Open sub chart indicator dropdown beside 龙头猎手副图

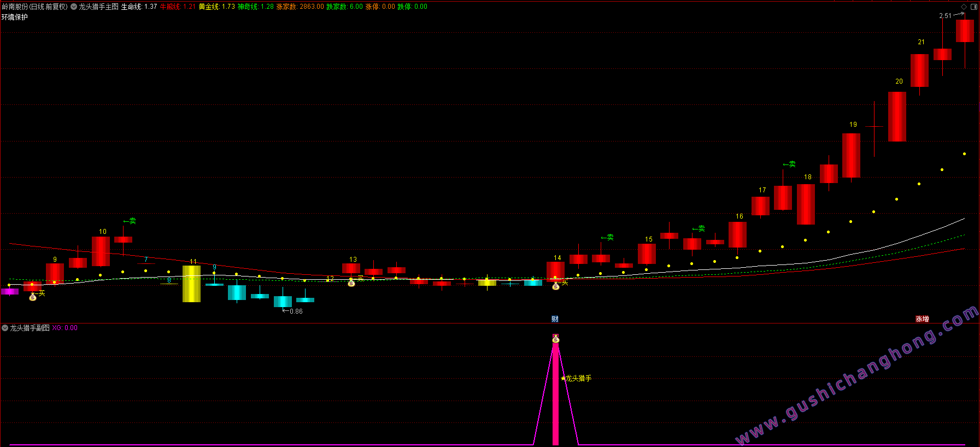(5, 328)
